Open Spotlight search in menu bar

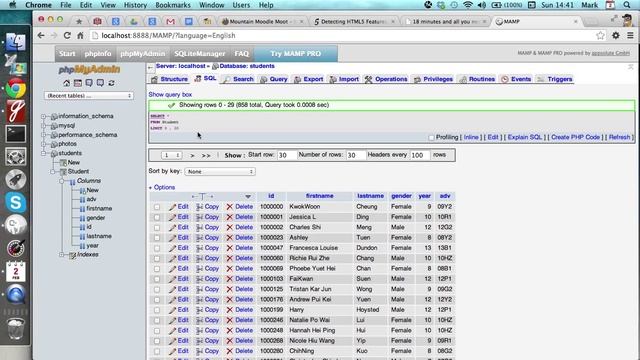click(627, 5)
